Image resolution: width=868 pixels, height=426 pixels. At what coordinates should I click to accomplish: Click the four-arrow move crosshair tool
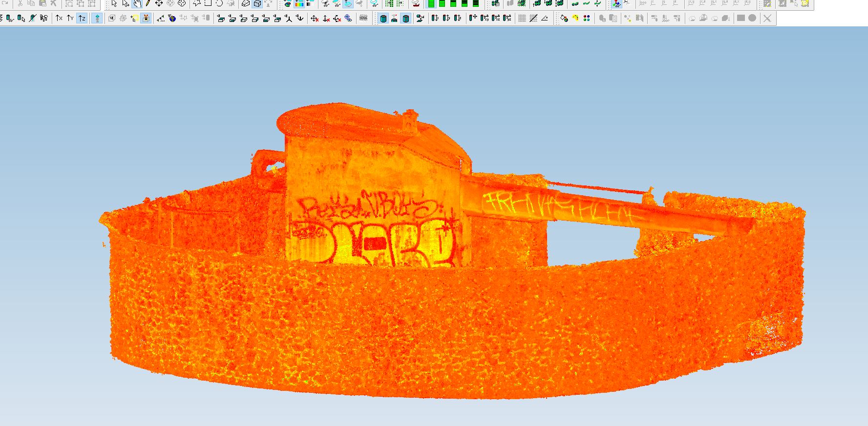(159, 3)
